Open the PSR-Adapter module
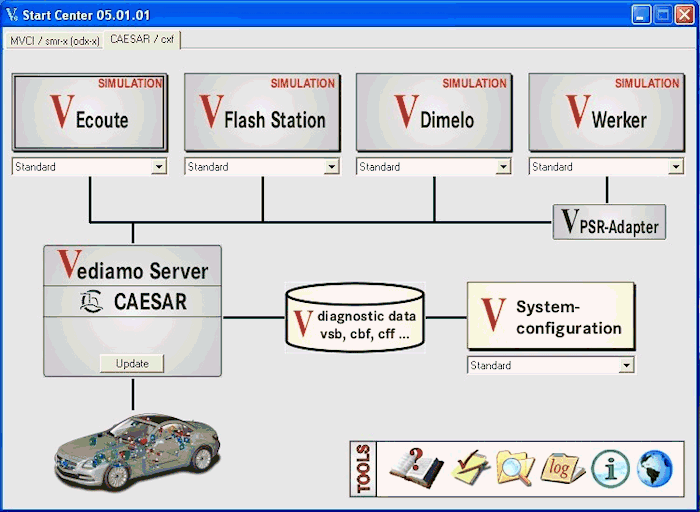Screen dimensions: 700x512 pos(609,222)
